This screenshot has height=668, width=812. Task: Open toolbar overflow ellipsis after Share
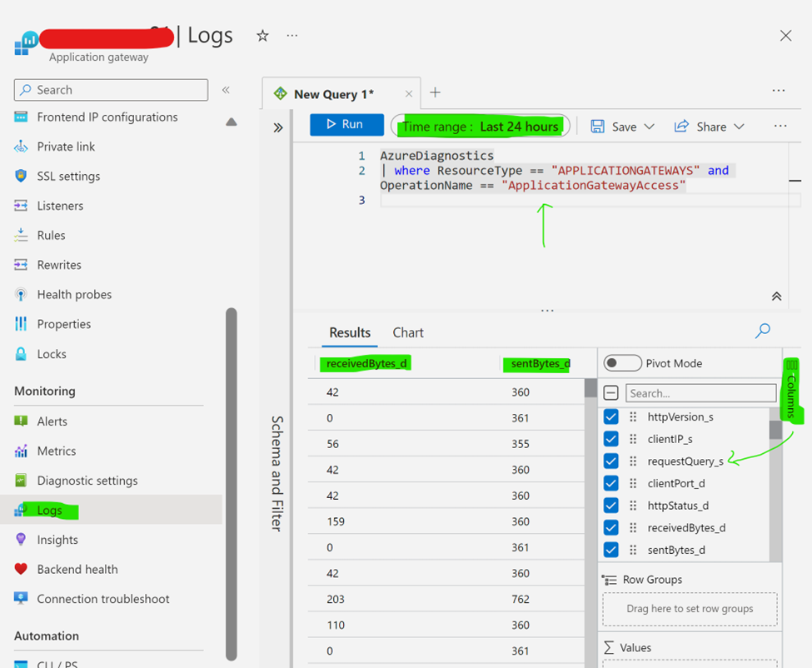(780, 127)
